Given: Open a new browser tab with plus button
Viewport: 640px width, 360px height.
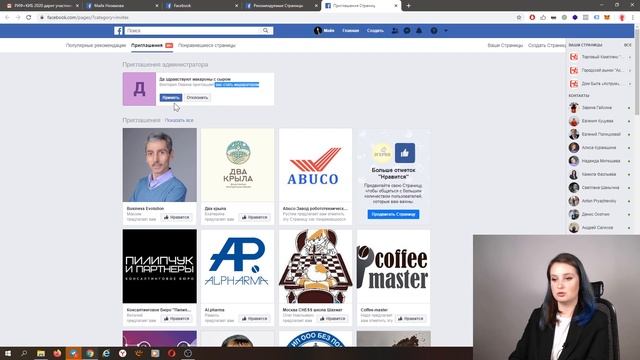Looking at the screenshot, I should pyautogui.click(x=408, y=6).
